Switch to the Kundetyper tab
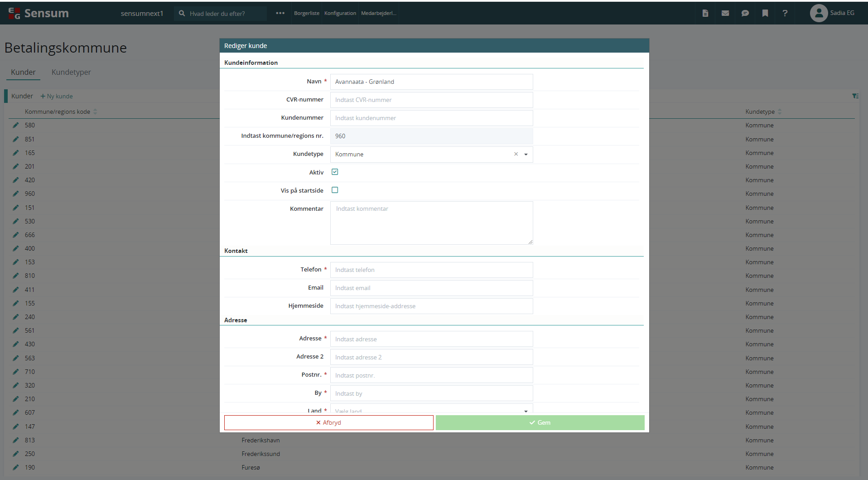 click(x=71, y=72)
